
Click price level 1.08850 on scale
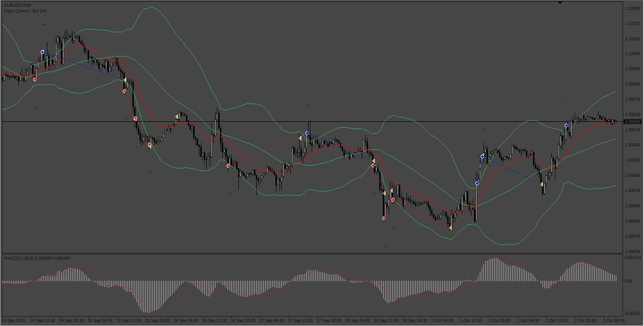coord(633,221)
